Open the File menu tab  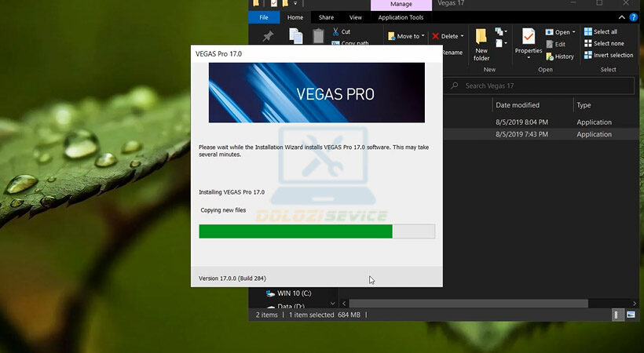tap(264, 17)
